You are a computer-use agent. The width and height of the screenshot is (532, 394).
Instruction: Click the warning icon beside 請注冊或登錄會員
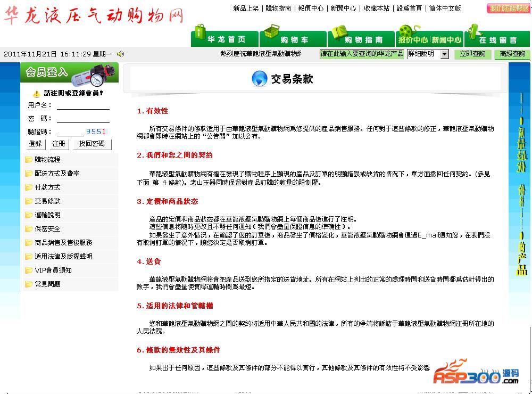pos(36,93)
